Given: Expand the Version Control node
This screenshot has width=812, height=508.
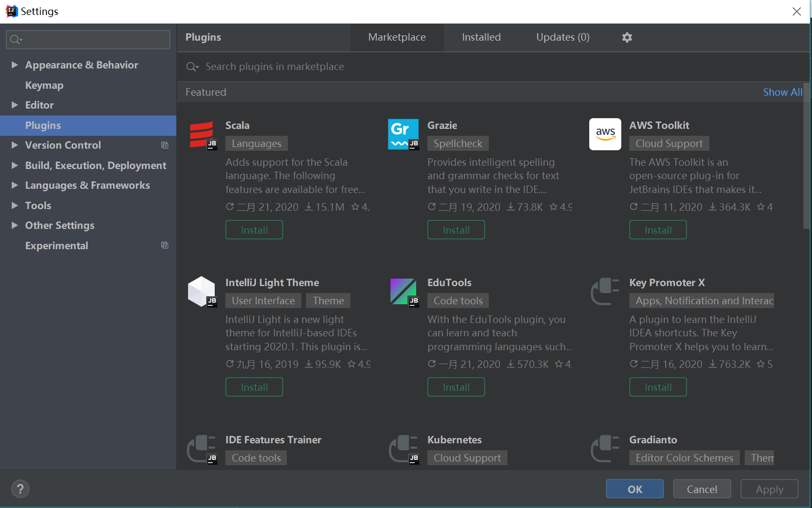Looking at the screenshot, I should 15,145.
